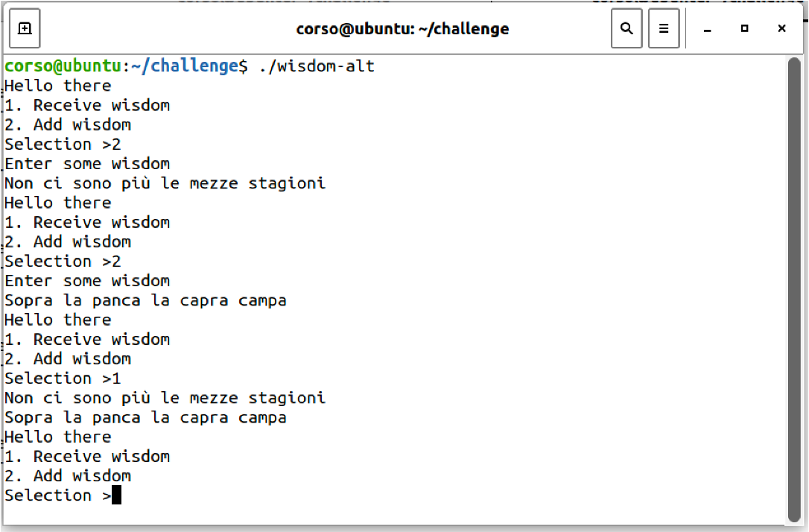Click the window title corso@ubuntu: ~/challenge
The height and width of the screenshot is (532, 809).
click(x=402, y=29)
